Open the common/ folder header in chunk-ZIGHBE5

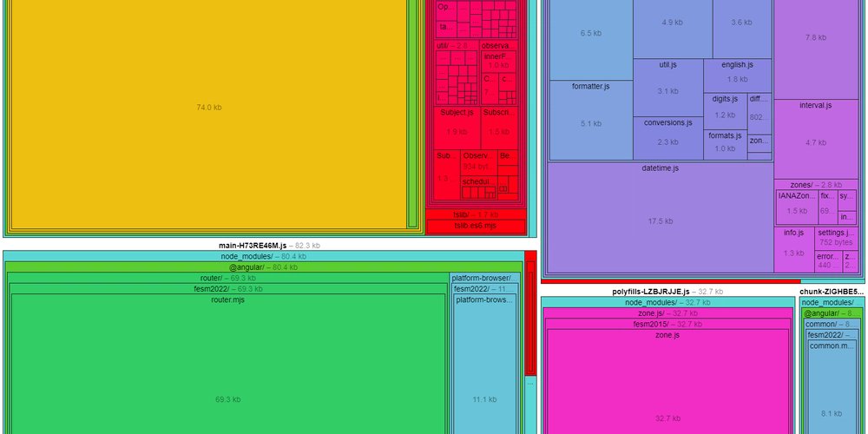coord(832,324)
